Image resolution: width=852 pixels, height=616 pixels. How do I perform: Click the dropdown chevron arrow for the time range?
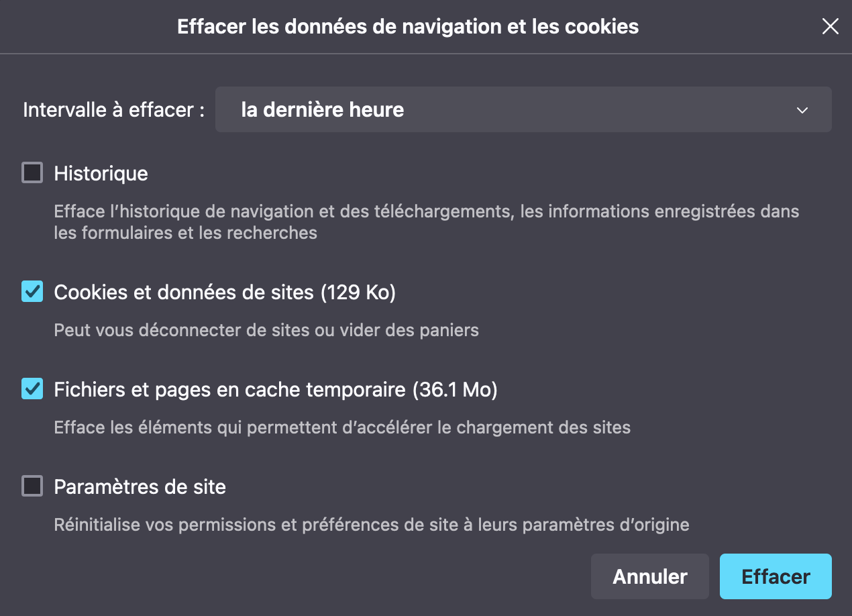[802, 110]
